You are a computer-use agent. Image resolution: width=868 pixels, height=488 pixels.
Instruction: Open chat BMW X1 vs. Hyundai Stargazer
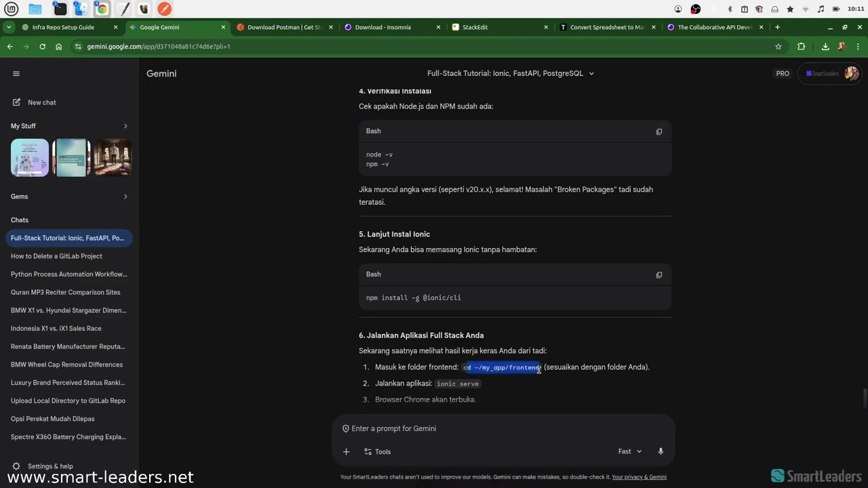pos(68,310)
